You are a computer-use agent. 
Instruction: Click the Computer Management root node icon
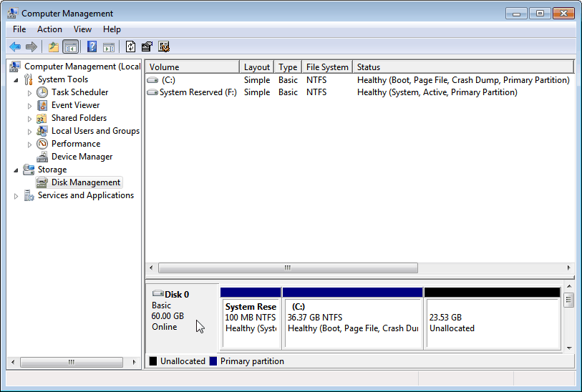point(14,67)
